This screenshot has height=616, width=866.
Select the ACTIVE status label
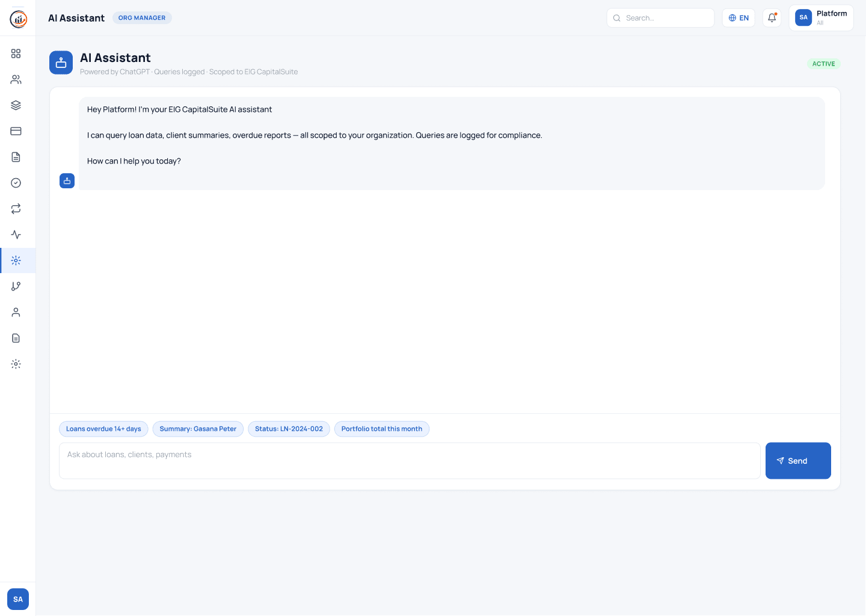point(824,63)
